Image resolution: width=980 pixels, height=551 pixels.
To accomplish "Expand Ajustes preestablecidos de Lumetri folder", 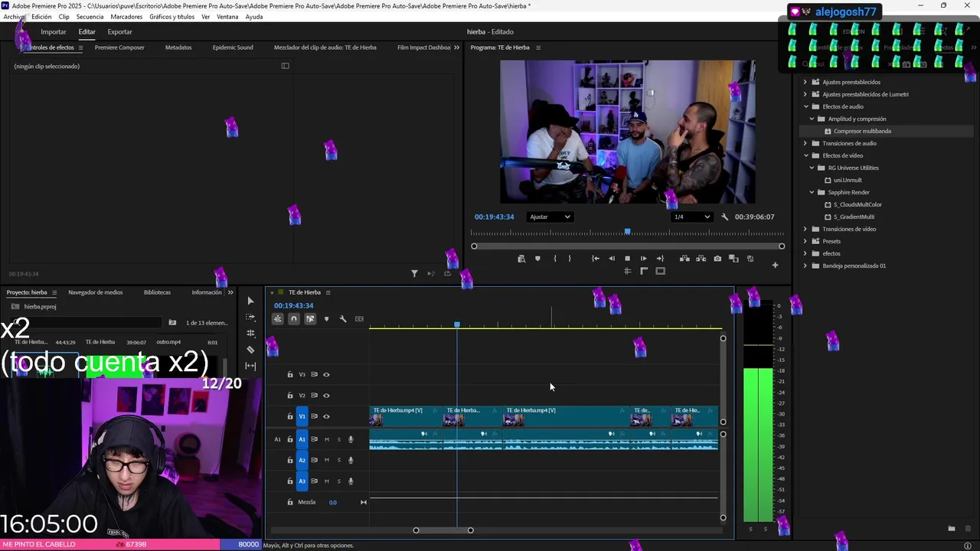I will pyautogui.click(x=805, y=94).
